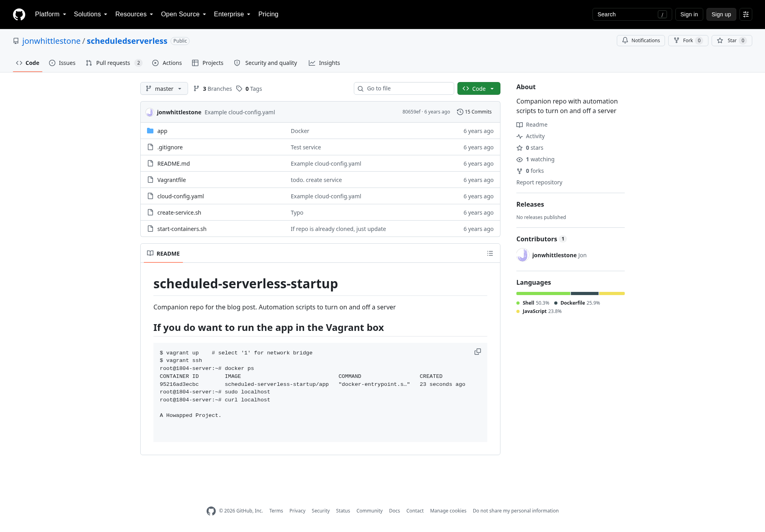Image resolution: width=765 pixels, height=532 pixels.
Task: View the 0 forks link
Action: tap(530, 171)
